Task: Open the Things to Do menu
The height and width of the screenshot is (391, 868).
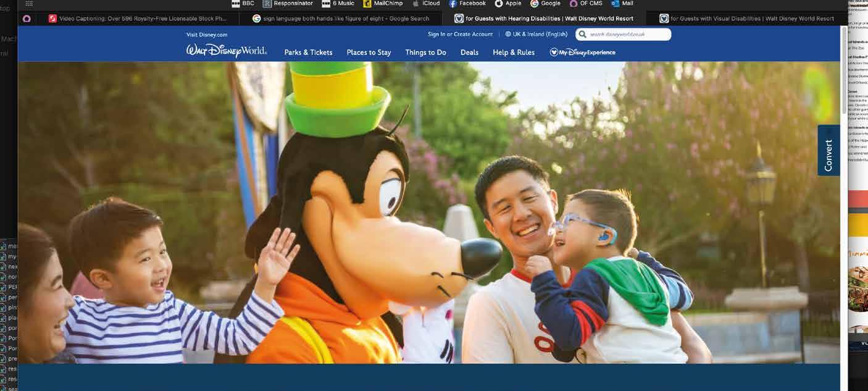Action: [x=425, y=53]
